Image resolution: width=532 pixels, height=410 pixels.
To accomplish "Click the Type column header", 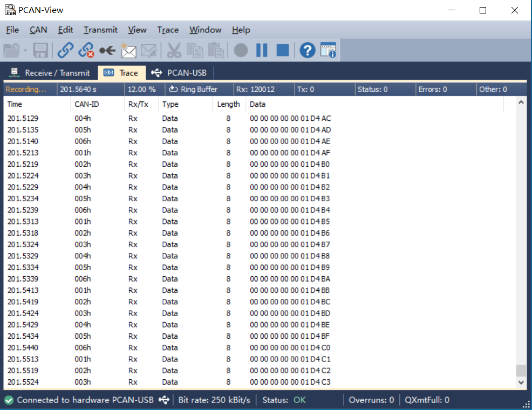I will (185, 104).
